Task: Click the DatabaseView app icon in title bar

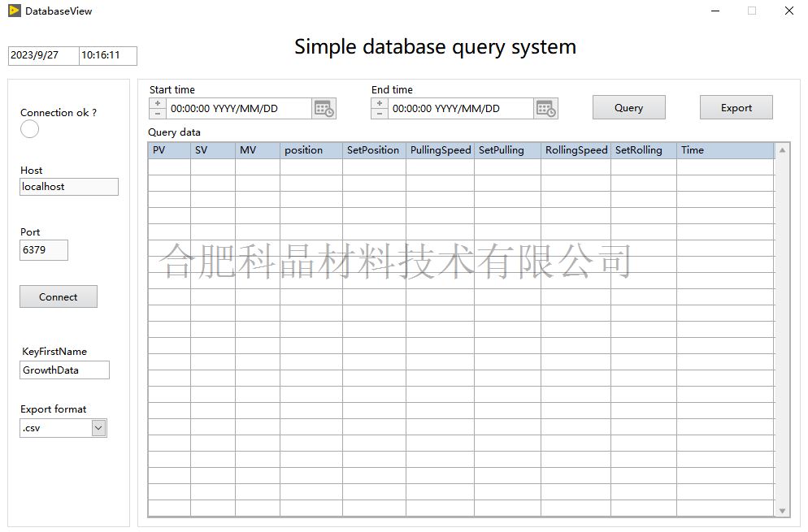Action: pos(14,11)
